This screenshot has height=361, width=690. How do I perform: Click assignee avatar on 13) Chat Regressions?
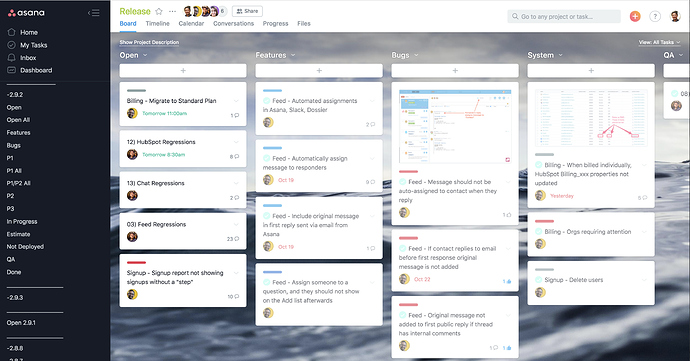(132, 195)
